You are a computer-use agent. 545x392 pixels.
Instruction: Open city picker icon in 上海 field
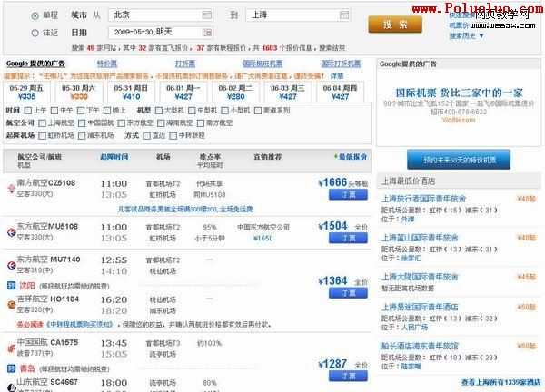[x=344, y=15]
